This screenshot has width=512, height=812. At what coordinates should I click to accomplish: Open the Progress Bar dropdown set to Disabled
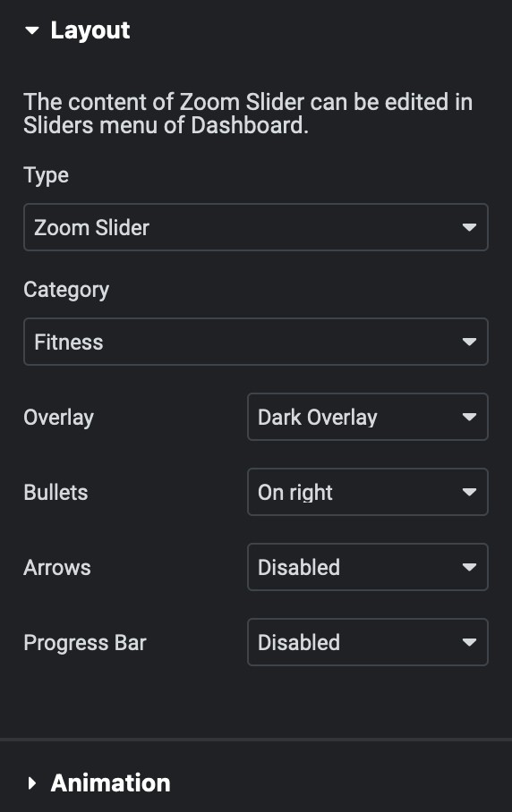point(368,642)
